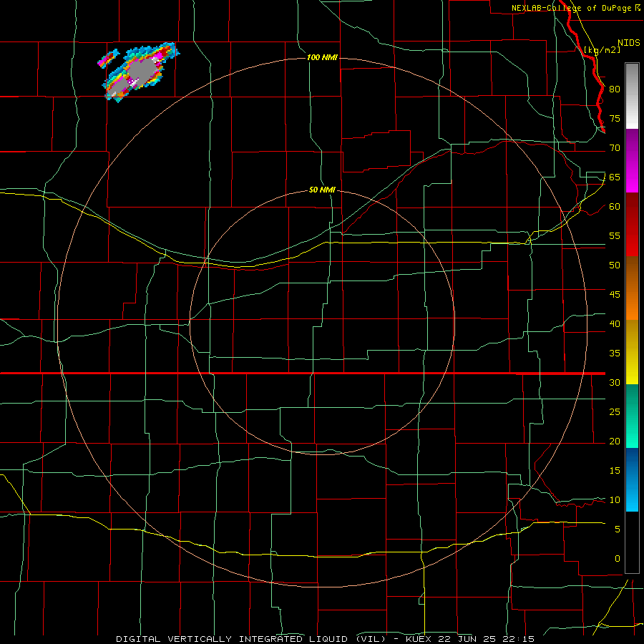This screenshot has width=644, height=644.
Task: Click the color scale value 40
Action: [615, 323]
